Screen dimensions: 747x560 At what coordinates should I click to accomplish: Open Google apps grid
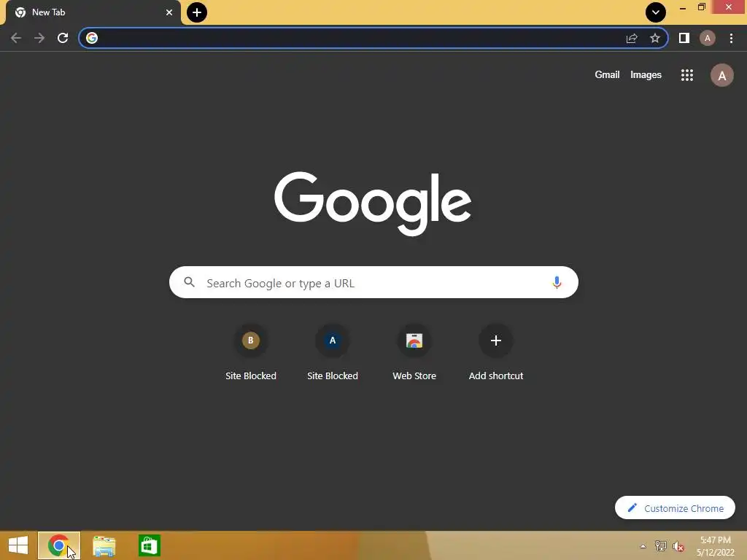tap(687, 75)
